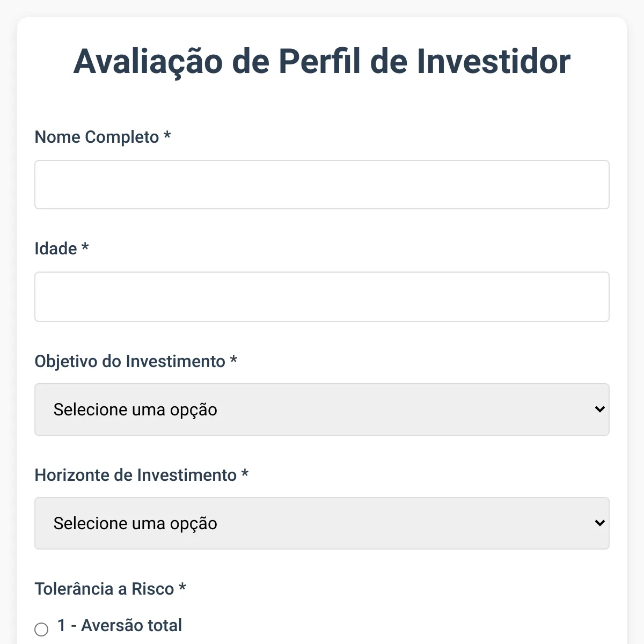Click the Avaliação de Perfil de Investidor title
The image size is (644, 644).
pyautogui.click(x=322, y=61)
